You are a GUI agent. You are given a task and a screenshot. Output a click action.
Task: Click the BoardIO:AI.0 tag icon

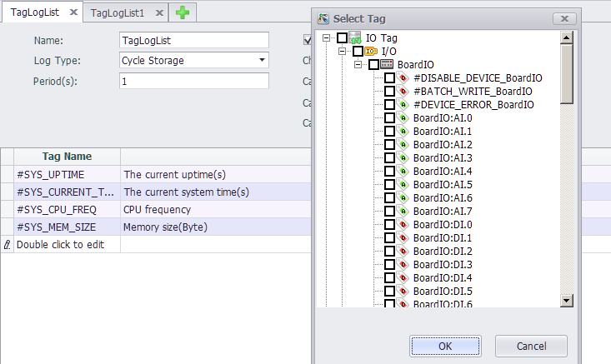(x=403, y=118)
